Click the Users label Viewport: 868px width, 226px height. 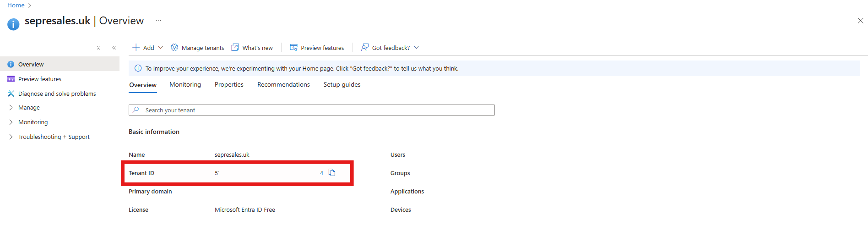pyautogui.click(x=398, y=155)
